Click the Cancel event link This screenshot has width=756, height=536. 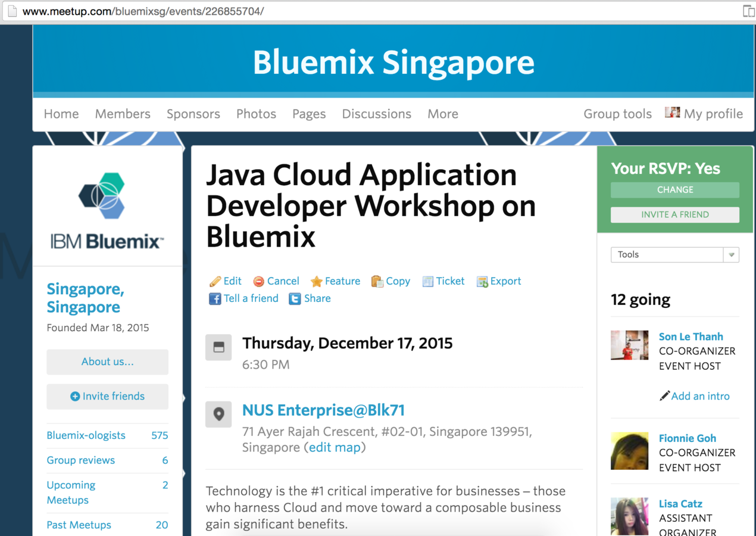click(x=283, y=281)
